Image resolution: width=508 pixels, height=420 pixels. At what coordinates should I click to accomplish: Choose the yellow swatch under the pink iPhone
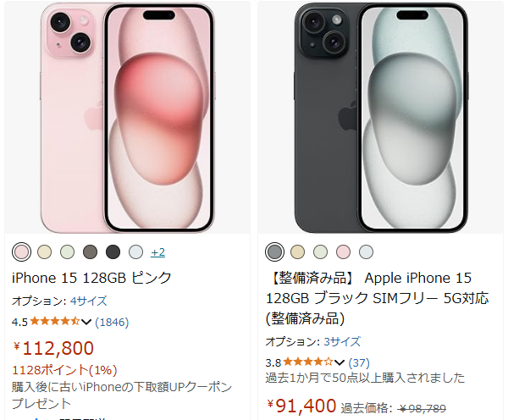[x=44, y=252]
